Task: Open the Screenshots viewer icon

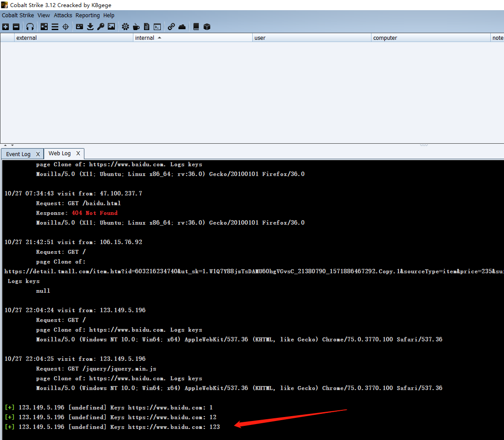Action: pyautogui.click(x=111, y=27)
